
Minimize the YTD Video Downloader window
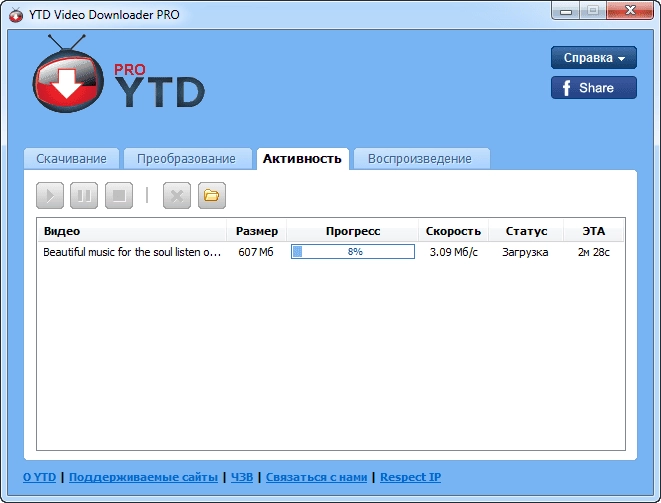tap(565, 11)
